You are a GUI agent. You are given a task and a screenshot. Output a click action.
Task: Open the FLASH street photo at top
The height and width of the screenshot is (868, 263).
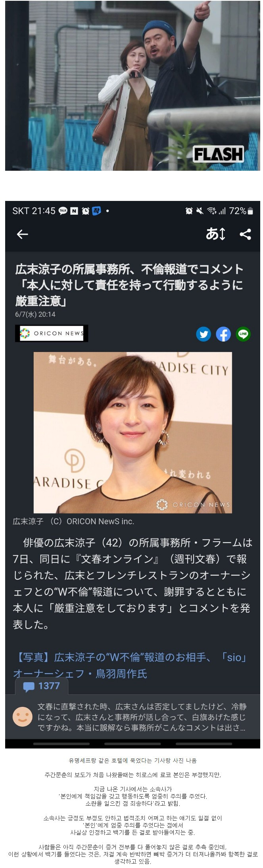click(132, 85)
